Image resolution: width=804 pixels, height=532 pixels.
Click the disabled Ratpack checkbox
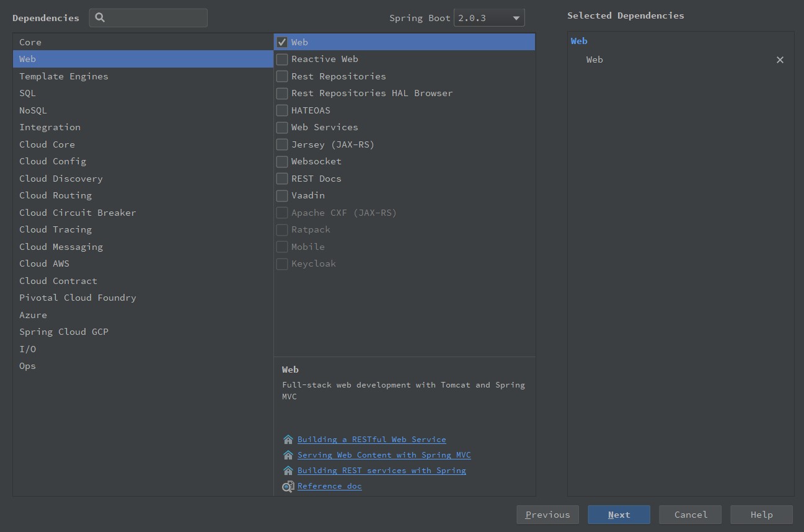[x=282, y=229]
